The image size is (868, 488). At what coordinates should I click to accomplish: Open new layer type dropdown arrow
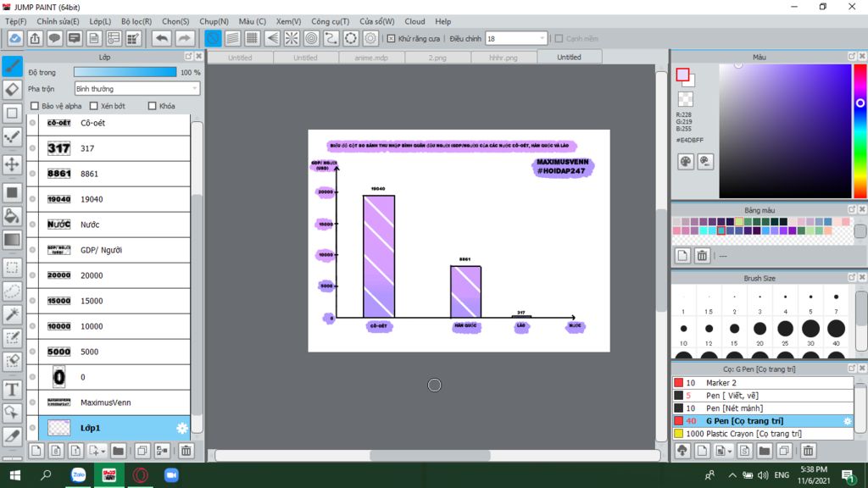103,452
